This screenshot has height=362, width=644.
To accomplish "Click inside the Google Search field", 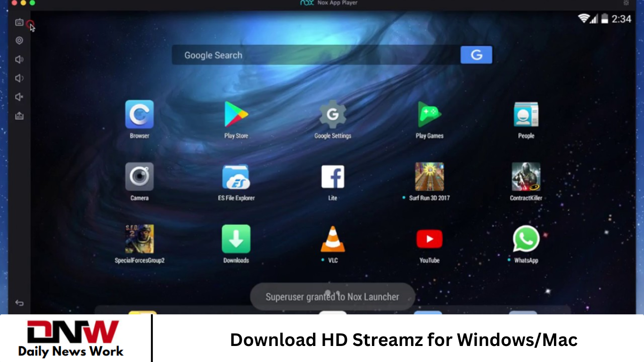I will (x=316, y=55).
